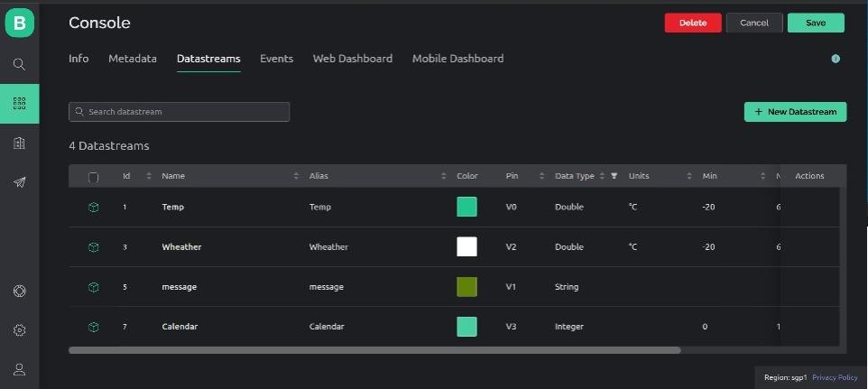
Task: Click the paper plane icon in sidebar
Action: pyautogui.click(x=19, y=182)
